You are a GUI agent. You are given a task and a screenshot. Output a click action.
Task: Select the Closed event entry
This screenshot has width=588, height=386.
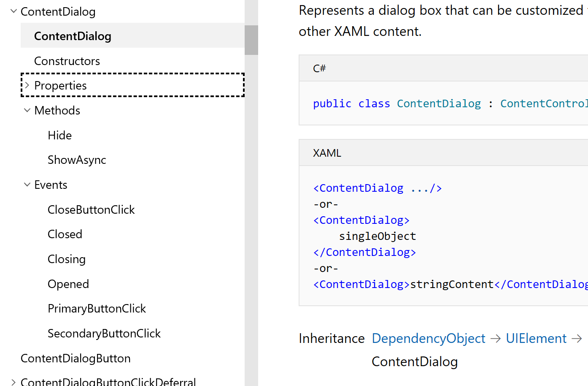(65, 234)
